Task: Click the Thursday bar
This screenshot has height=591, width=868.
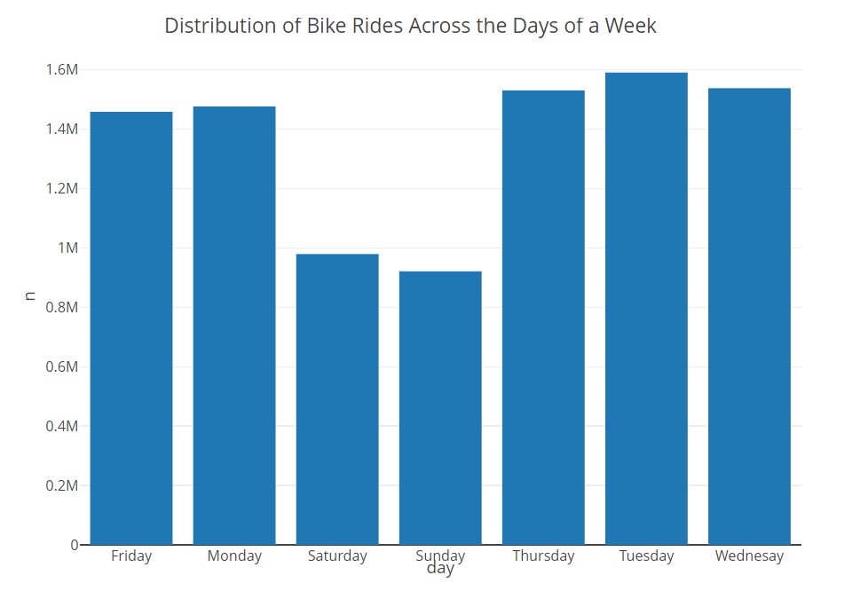Action: pyautogui.click(x=543, y=318)
